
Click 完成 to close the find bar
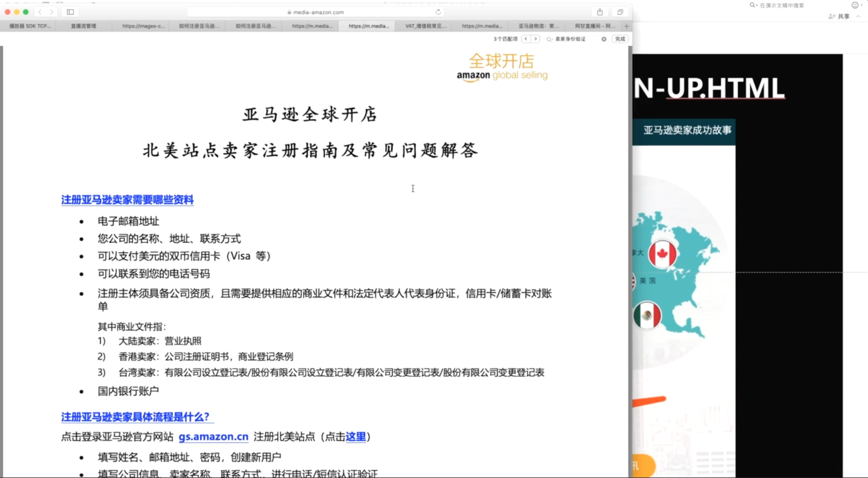[620, 39]
